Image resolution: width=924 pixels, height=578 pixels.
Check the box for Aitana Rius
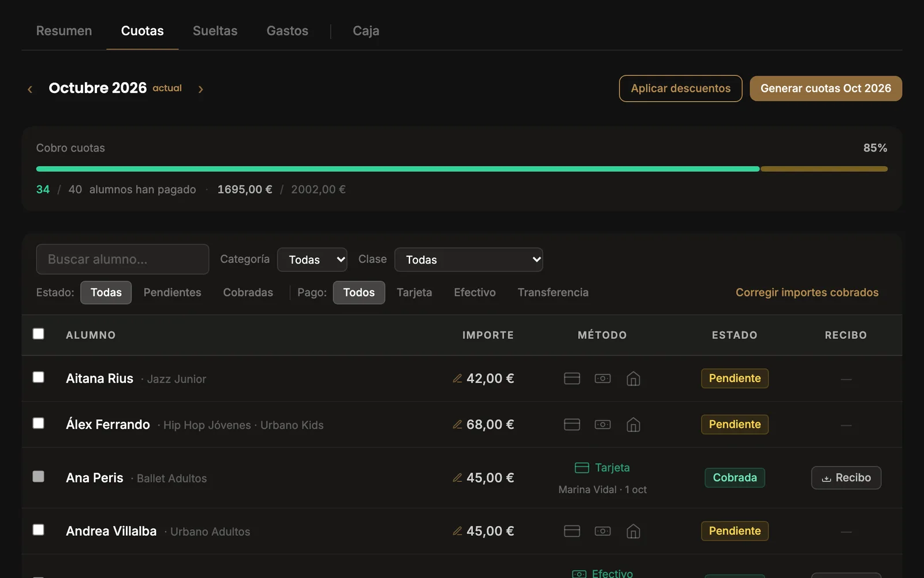tap(39, 377)
